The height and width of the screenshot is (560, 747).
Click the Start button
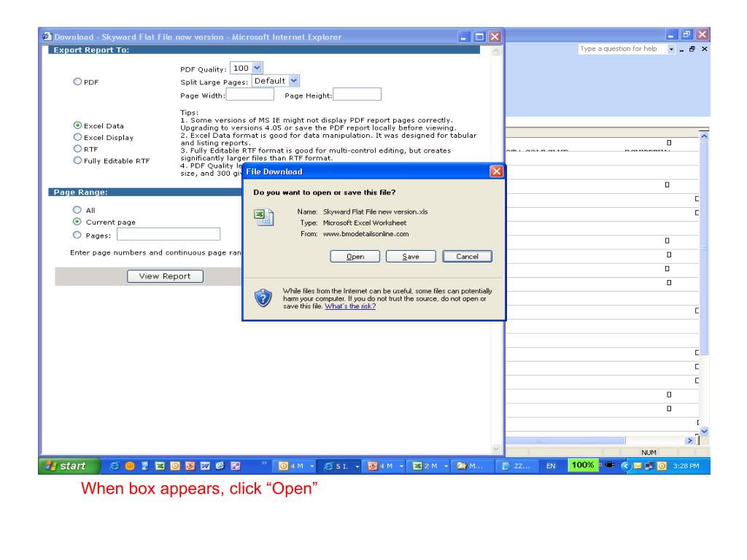click(x=69, y=466)
